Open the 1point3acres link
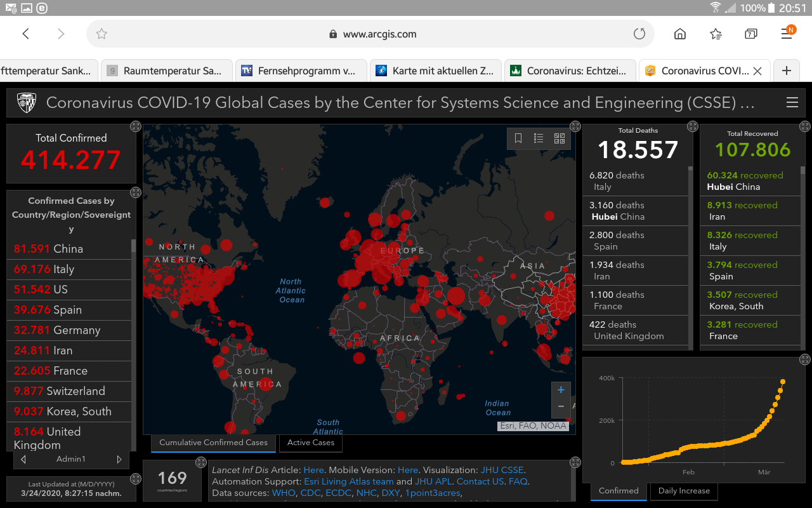The image size is (812, 508). click(433, 493)
